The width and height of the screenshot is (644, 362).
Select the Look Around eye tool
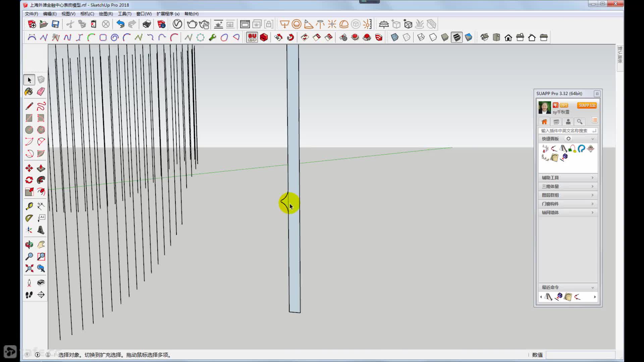pyautogui.click(x=41, y=283)
